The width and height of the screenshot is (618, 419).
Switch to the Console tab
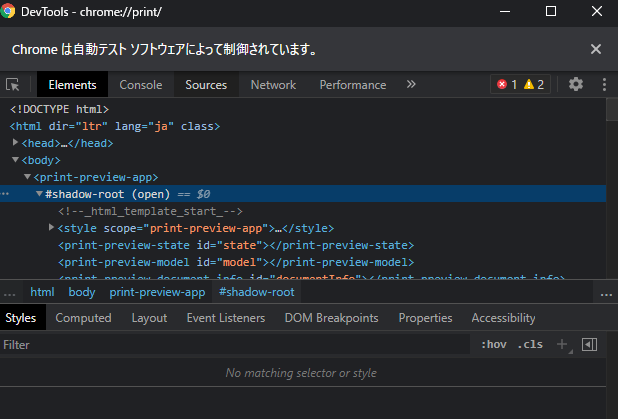141,85
